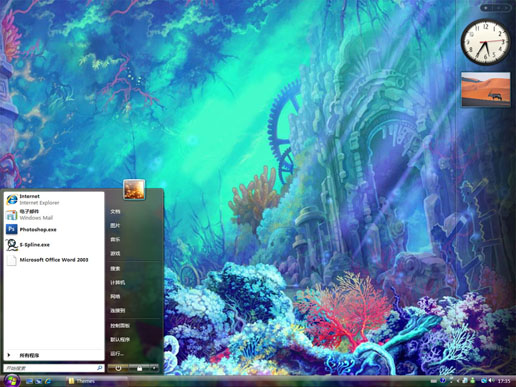516x387 pixels.
Task: Click the lock button in Start menu
Action: pyautogui.click(x=139, y=368)
